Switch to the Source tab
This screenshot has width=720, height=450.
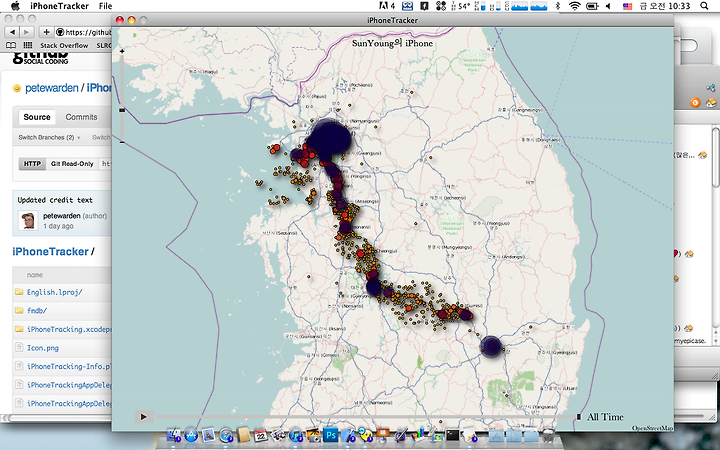coord(37,117)
